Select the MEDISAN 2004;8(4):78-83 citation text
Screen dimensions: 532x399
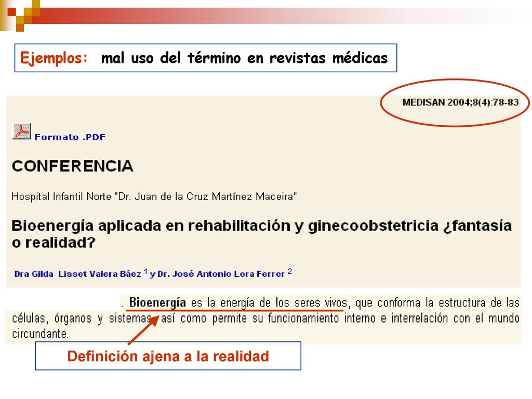[460, 102]
